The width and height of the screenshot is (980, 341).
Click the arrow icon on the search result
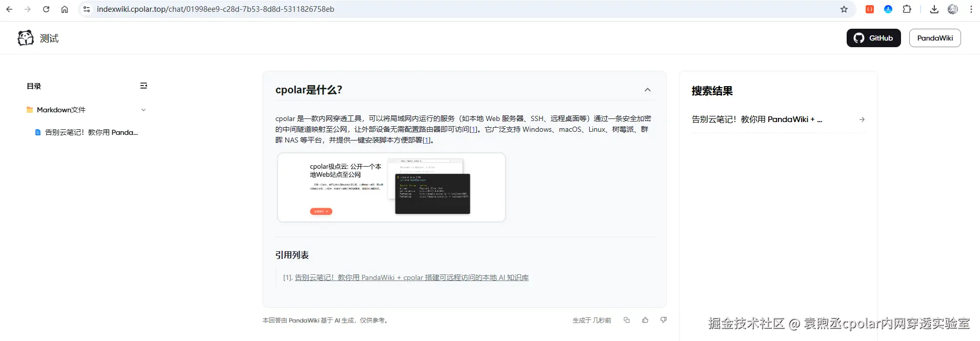862,119
